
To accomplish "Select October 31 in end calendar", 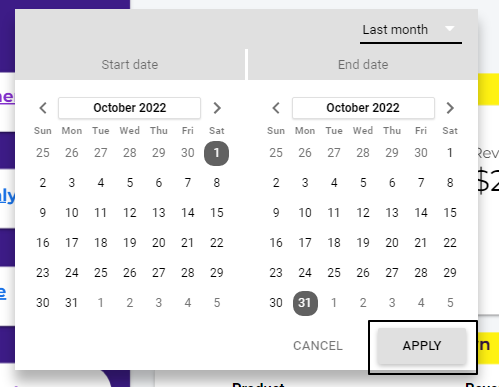I will click(305, 303).
